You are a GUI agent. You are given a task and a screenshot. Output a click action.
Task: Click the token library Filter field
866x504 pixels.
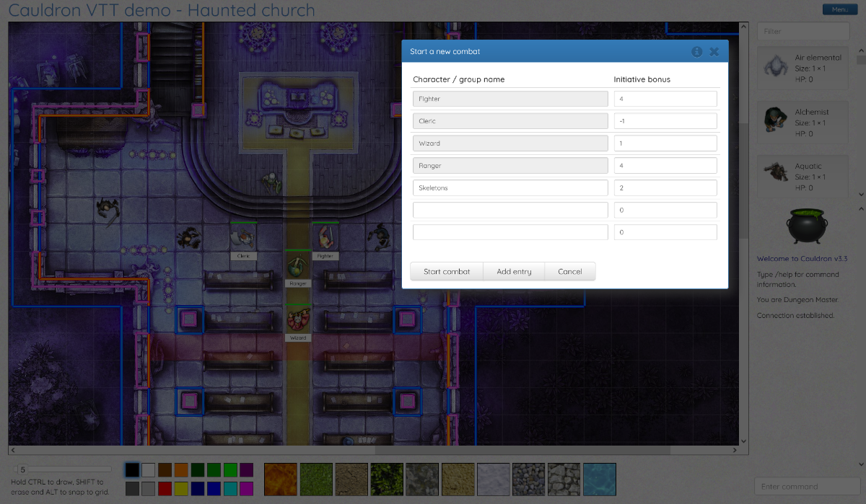tap(803, 31)
